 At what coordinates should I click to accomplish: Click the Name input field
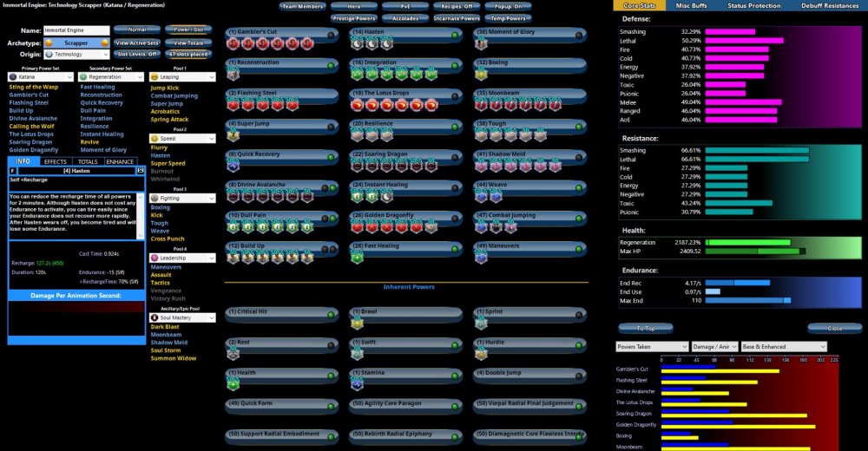tap(76, 29)
